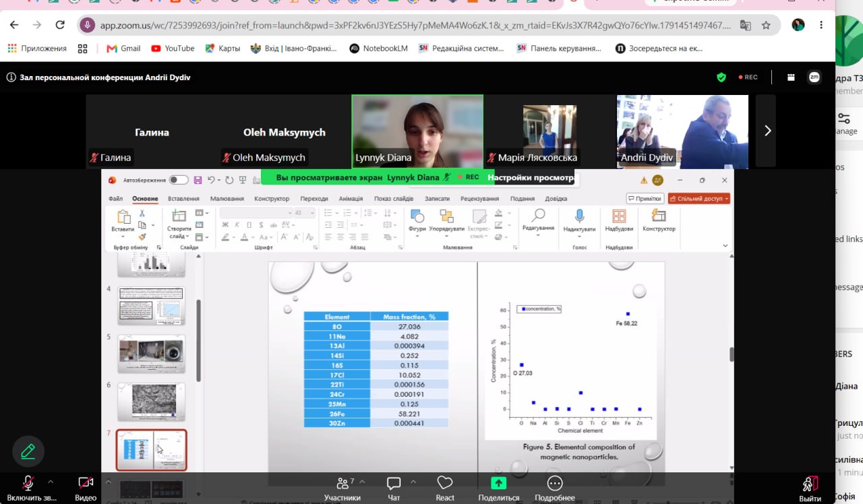Click the browser address bar
Screen dimensions: 863x504
415,26
